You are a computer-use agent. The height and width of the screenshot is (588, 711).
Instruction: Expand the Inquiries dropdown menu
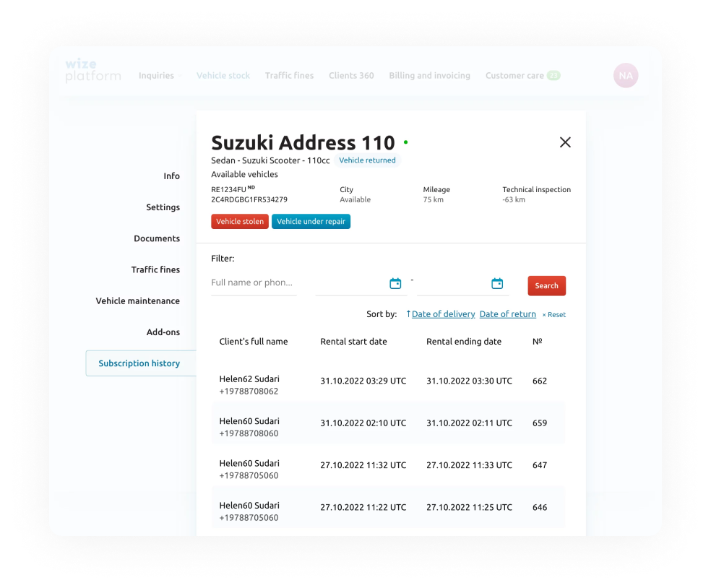pyautogui.click(x=160, y=76)
